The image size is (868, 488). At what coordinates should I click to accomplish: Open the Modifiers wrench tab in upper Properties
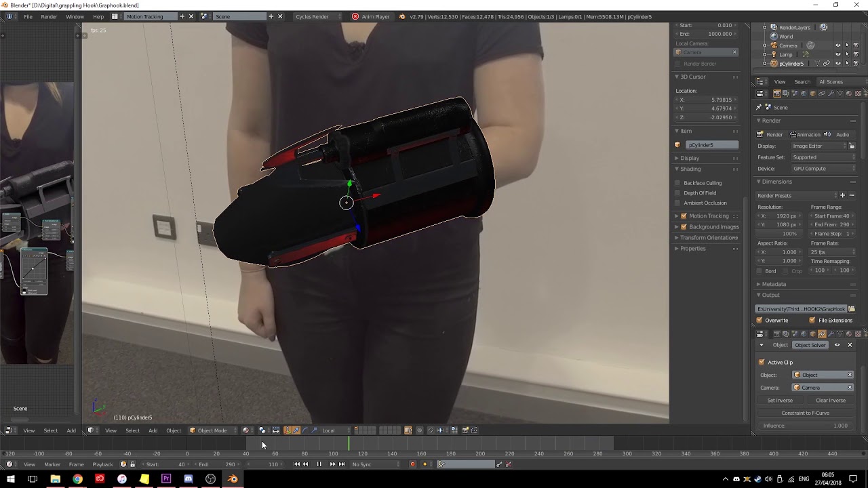(x=831, y=94)
